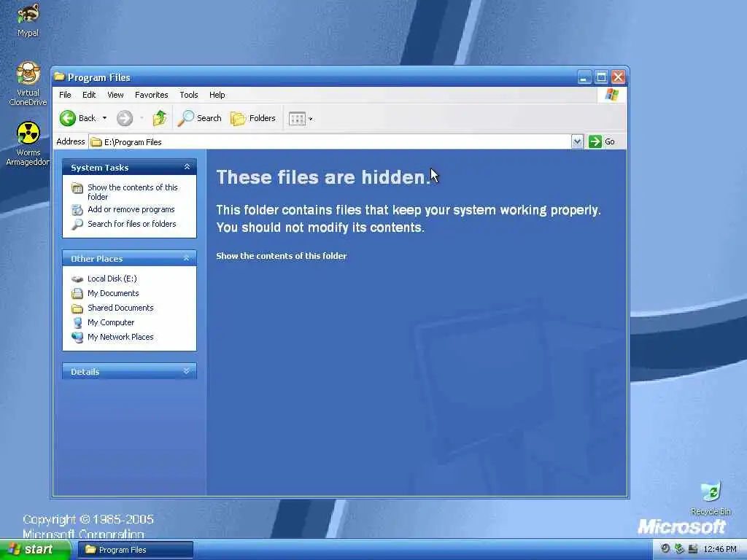747x560 pixels.
Task: Open the Search magnifier toolbar button
Action: point(199,118)
